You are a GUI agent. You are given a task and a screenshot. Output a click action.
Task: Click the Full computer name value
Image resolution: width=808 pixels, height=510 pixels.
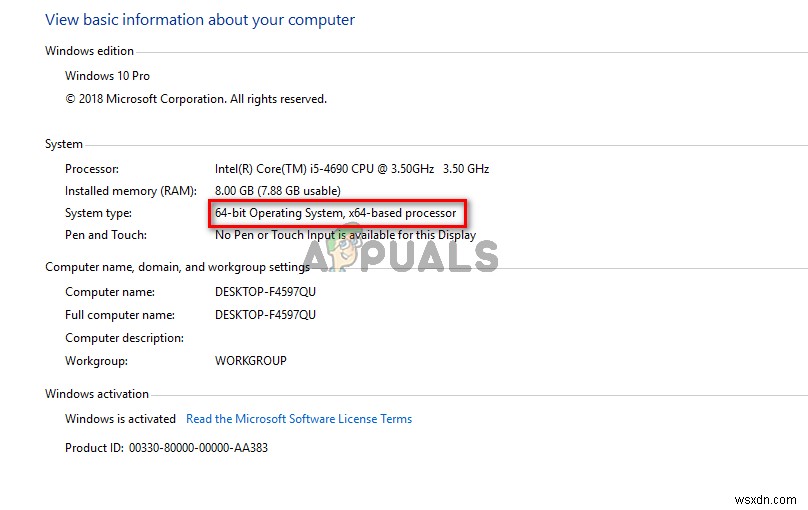pos(265,315)
